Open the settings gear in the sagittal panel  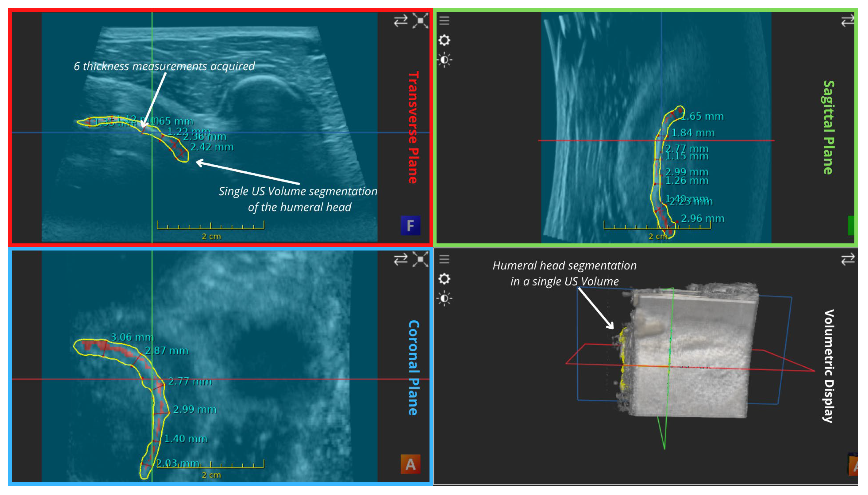click(x=444, y=41)
